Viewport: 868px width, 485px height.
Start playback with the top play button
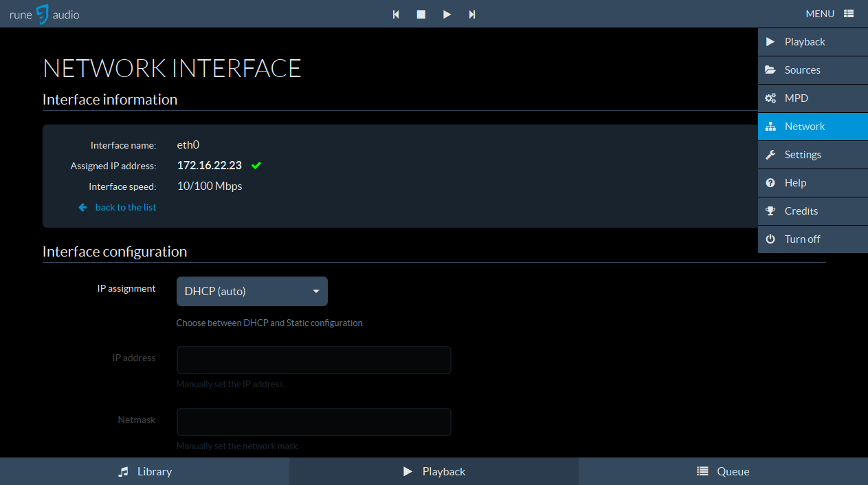tap(447, 14)
